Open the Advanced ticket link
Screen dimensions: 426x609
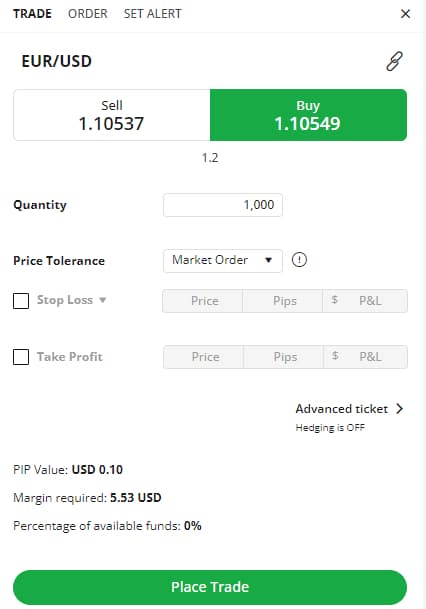(x=342, y=409)
